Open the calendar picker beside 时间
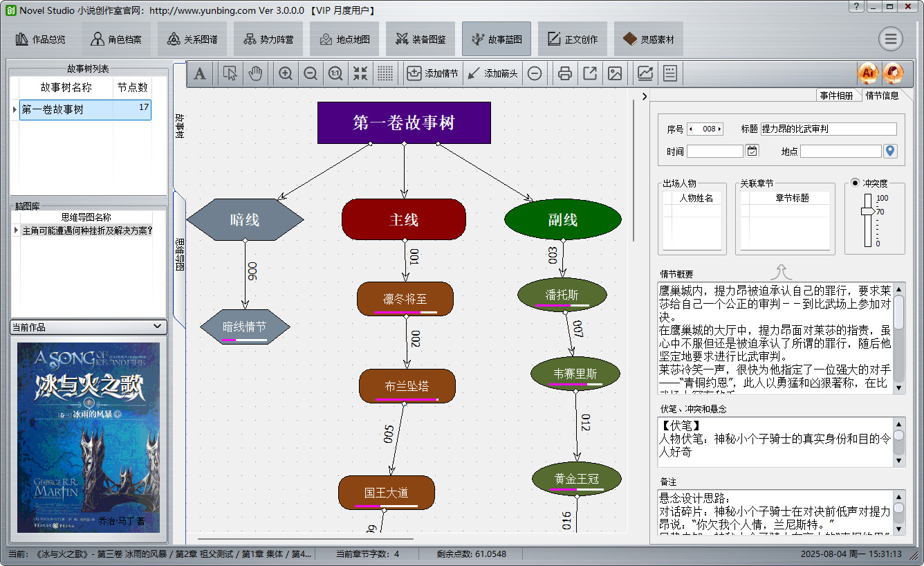 point(752,150)
